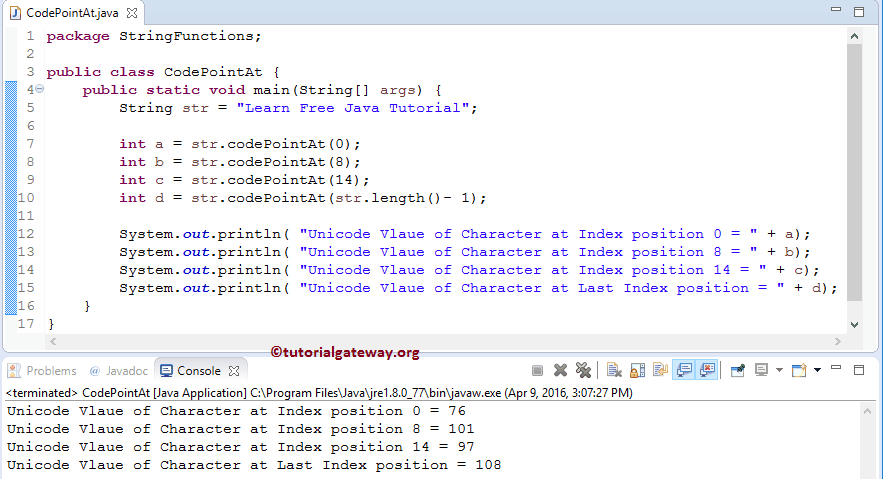Toggle Show Console on Standard Out
The height and width of the screenshot is (479, 883).
(684, 370)
